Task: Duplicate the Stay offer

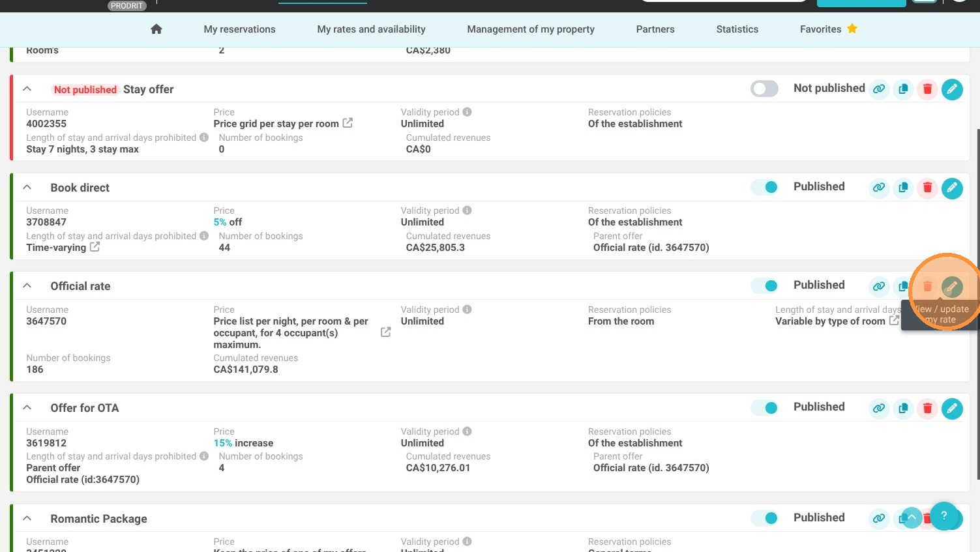Action: (x=903, y=89)
